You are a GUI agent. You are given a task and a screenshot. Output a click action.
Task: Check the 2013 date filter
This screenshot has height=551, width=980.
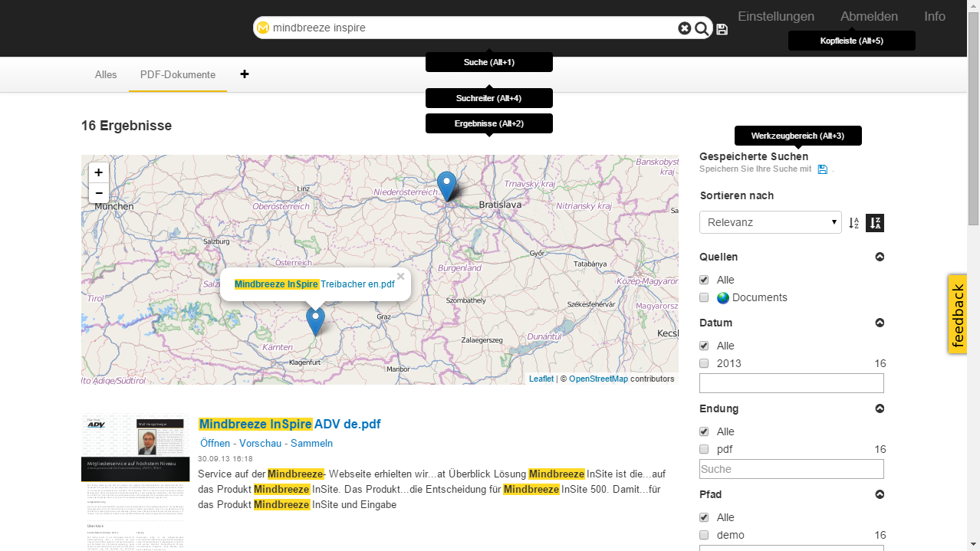[704, 363]
